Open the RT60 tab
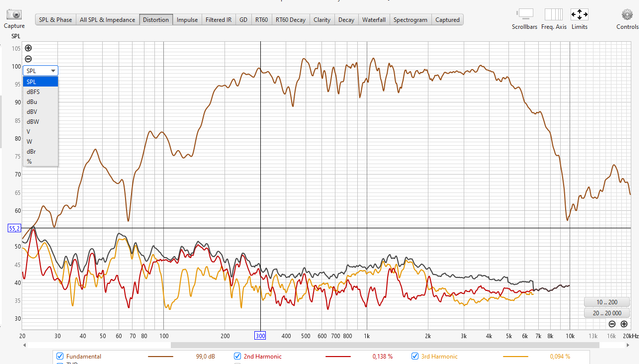 pos(261,20)
